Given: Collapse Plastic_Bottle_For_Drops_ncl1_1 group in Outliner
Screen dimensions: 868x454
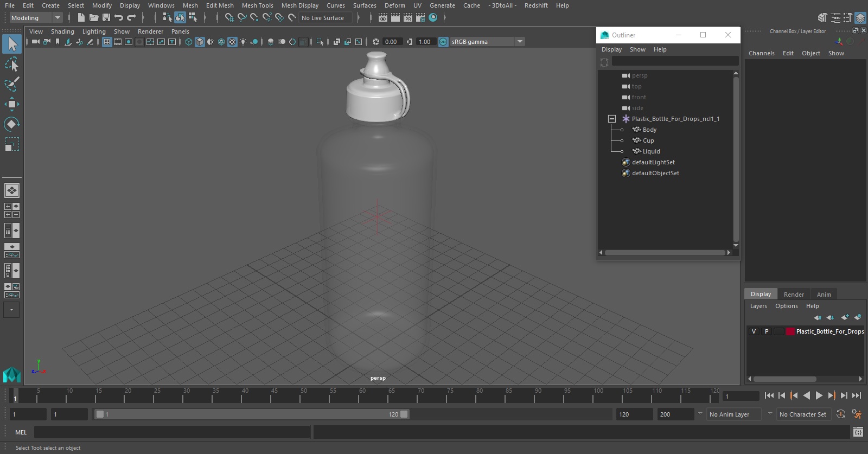Looking at the screenshot, I should [612, 119].
